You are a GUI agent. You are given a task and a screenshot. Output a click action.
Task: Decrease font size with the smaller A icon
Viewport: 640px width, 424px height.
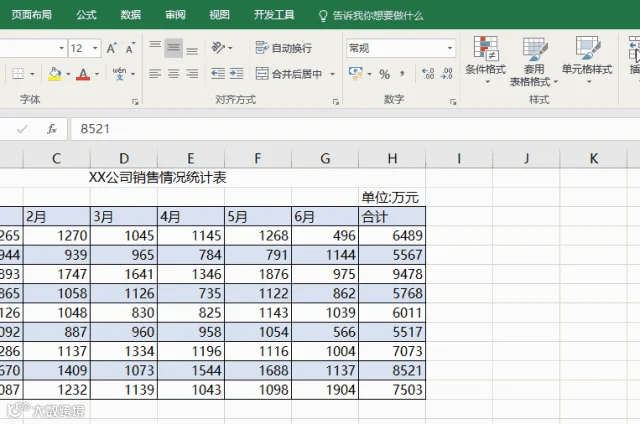pyautogui.click(x=131, y=48)
